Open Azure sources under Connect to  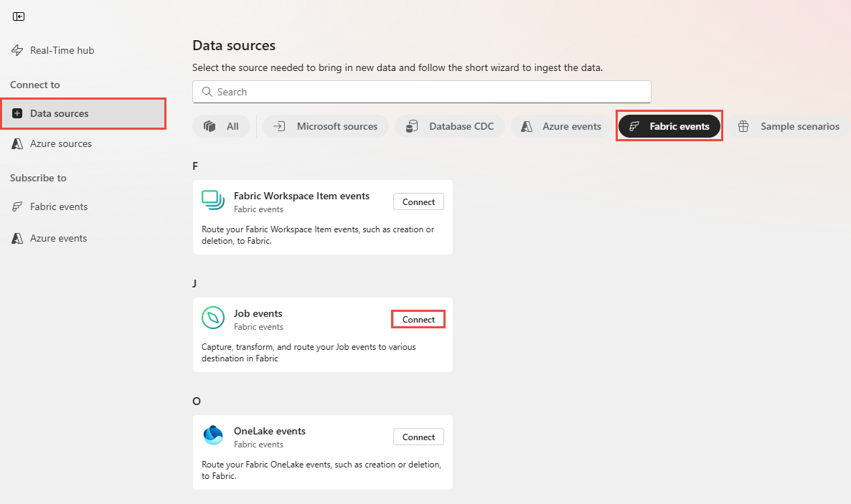tap(60, 143)
